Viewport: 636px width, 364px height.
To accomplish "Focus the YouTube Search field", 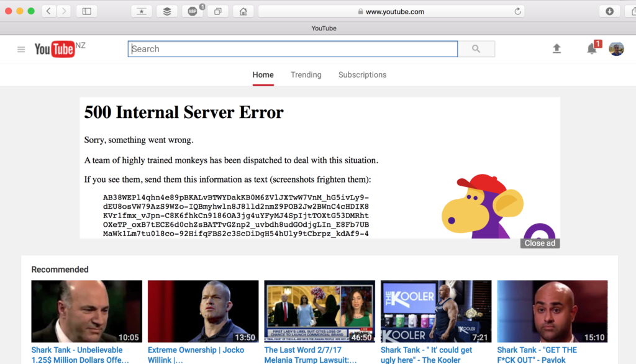I will point(293,49).
